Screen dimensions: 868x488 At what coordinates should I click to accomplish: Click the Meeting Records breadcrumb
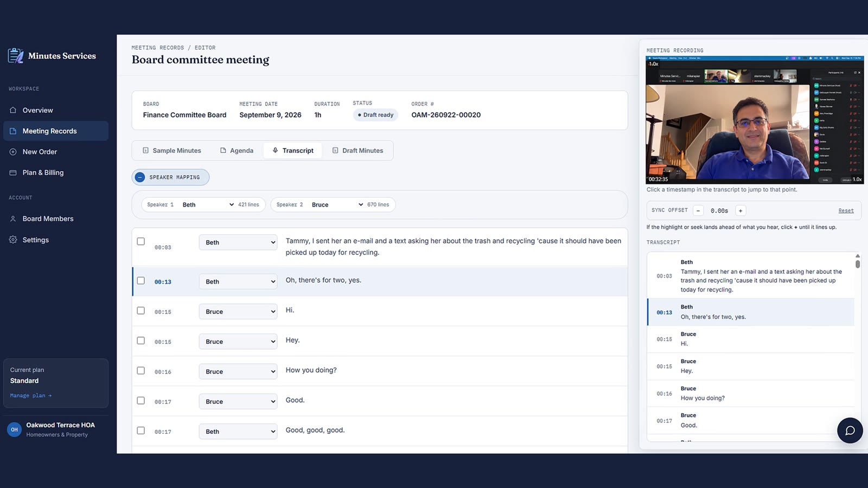[158, 48]
